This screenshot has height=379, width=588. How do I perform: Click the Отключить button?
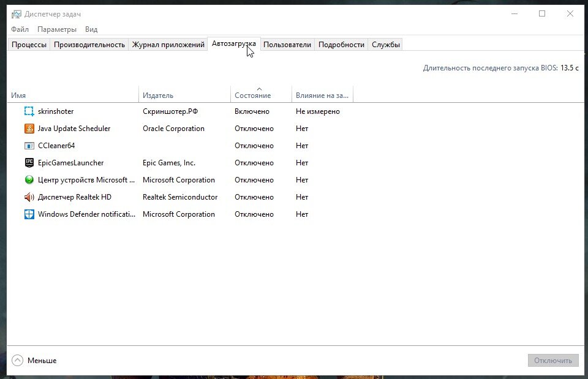coord(553,361)
